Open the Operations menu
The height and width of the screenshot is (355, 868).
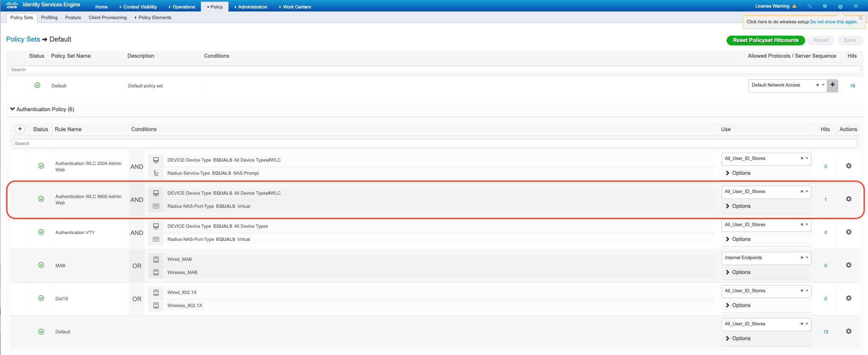pyautogui.click(x=182, y=7)
